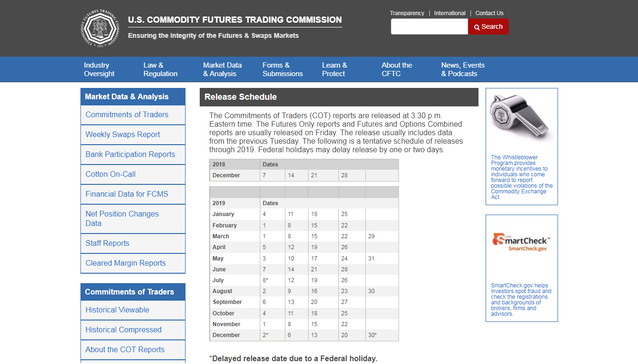
Task: Click December 2018 date 28
Action: 345,175
